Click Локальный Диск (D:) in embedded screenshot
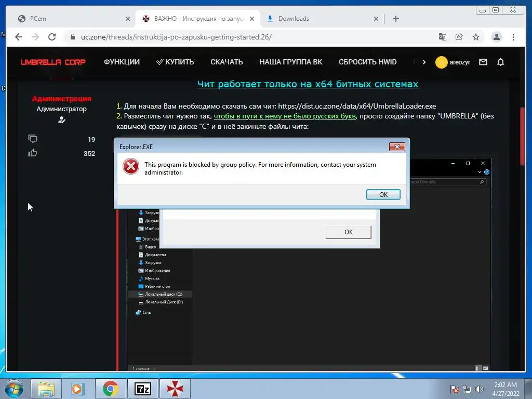This screenshot has width=532, height=399. coord(161,302)
